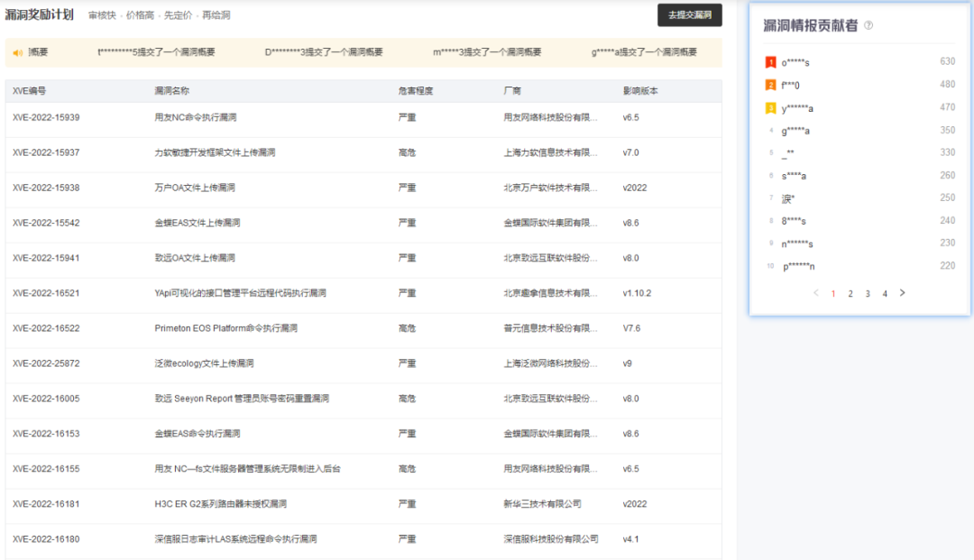Open vulnerability 金蝶EAS文件上传漏洞

[x=197, y=223]
